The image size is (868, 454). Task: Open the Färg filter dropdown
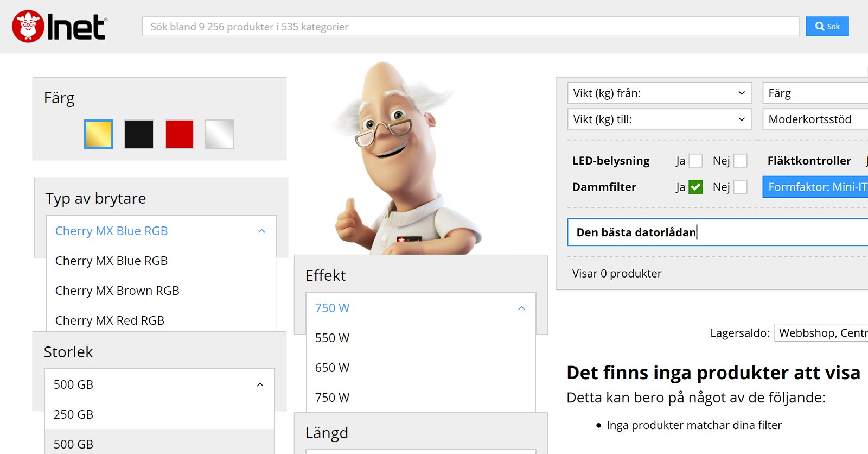coord(815,93)
